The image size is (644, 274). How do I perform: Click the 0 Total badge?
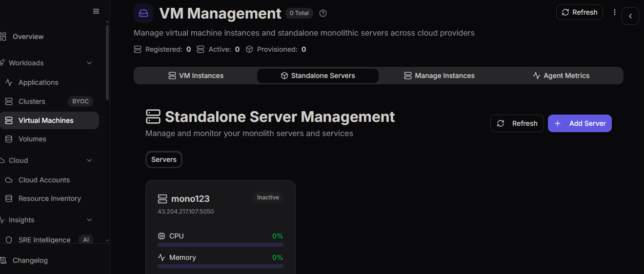pyautogui.click(x=299, y=13)
